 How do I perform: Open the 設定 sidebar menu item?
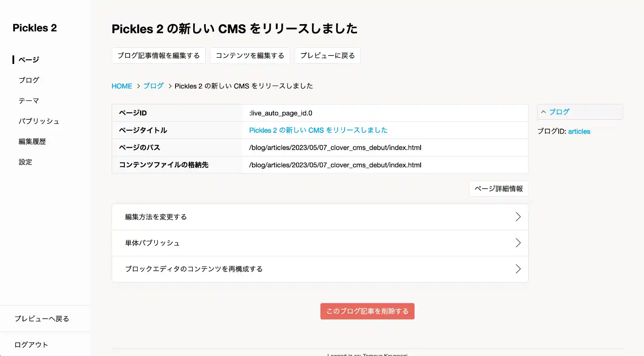[x=25, y=162]
